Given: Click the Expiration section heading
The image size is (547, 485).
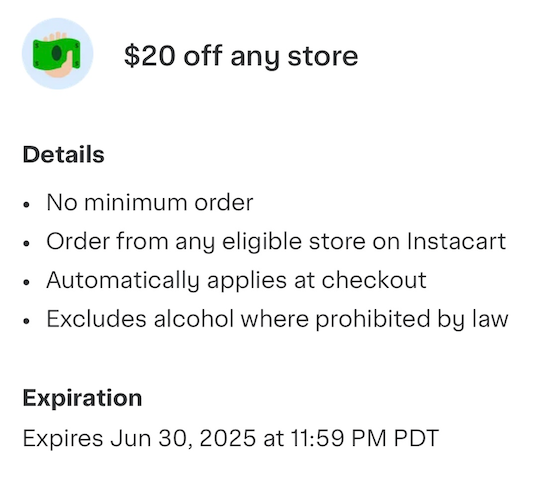Looking at the screenshot, I should click(82, 399).
